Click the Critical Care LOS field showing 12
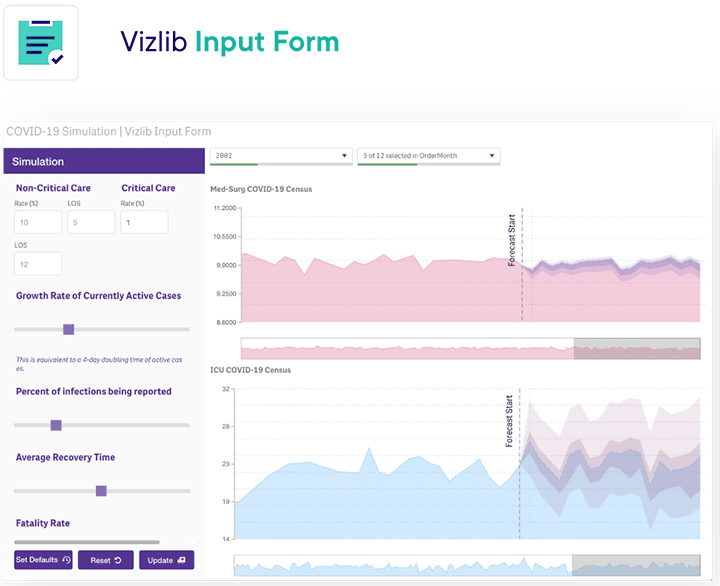This screenshot has height=586, width=720. click(38, 264)
